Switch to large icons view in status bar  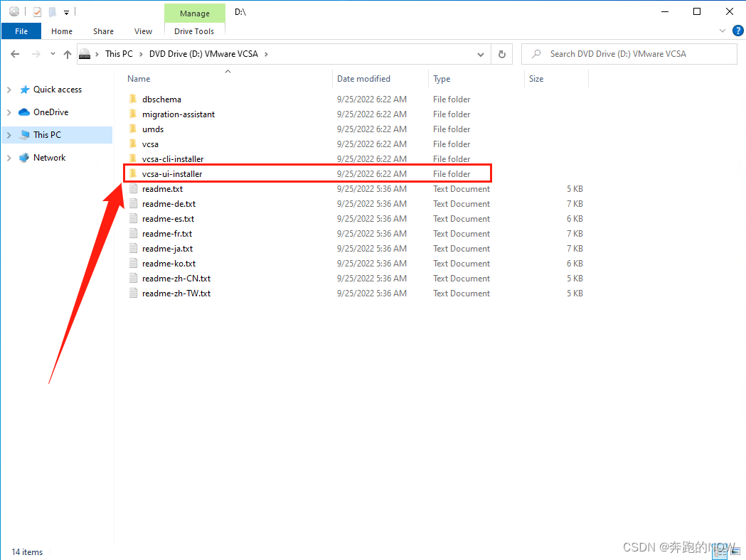(736, 551)
